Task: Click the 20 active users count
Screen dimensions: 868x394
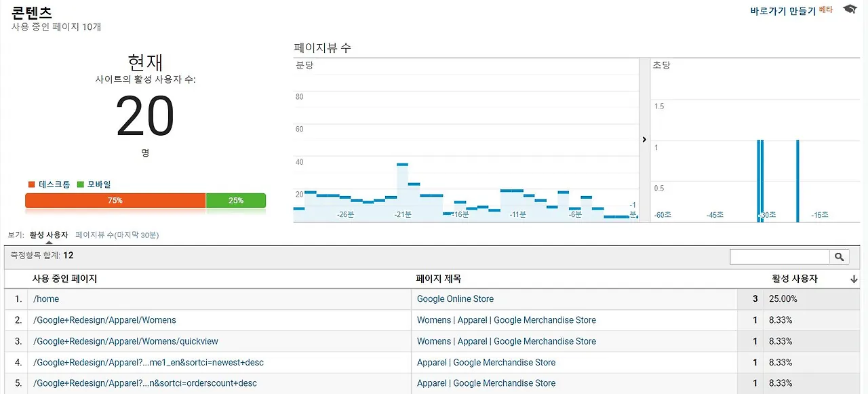Action: [145, 117]
